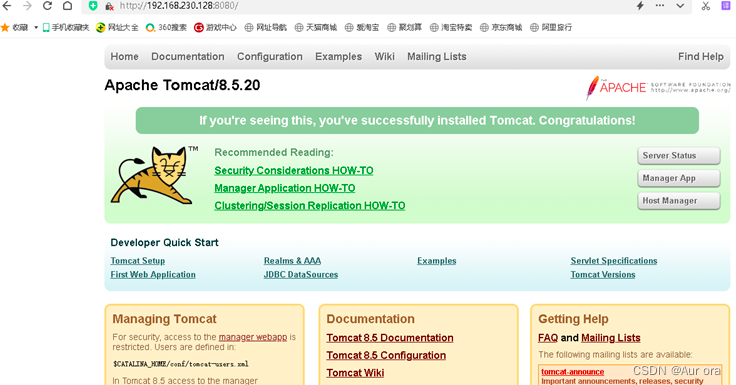
Task: Click the browser forward arrow
Action: 27,6
